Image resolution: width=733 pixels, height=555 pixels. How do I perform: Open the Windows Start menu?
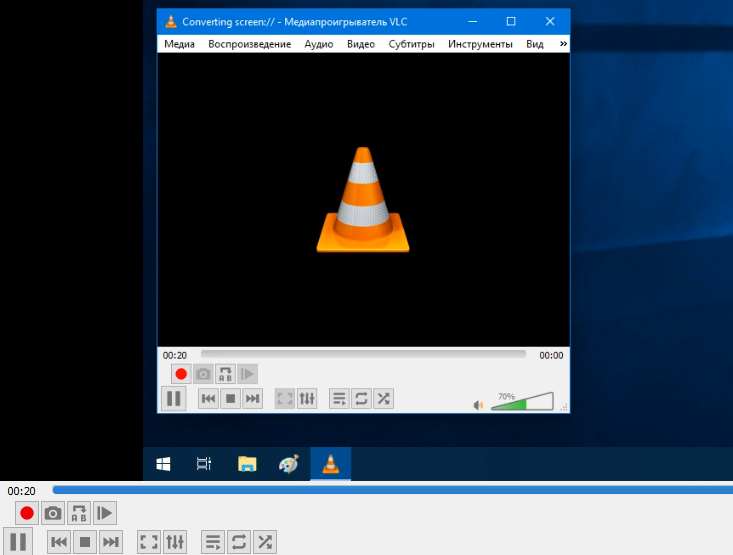(x=163, y=464)
